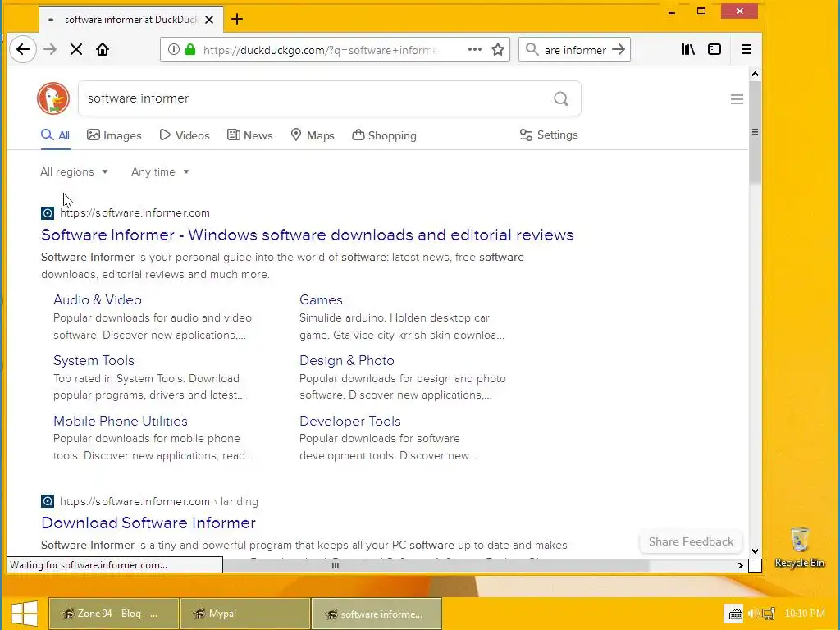Viewport: 840px width, 630px height.
Task: Bookmark this page with the star icon
Action: click(498, 50)
